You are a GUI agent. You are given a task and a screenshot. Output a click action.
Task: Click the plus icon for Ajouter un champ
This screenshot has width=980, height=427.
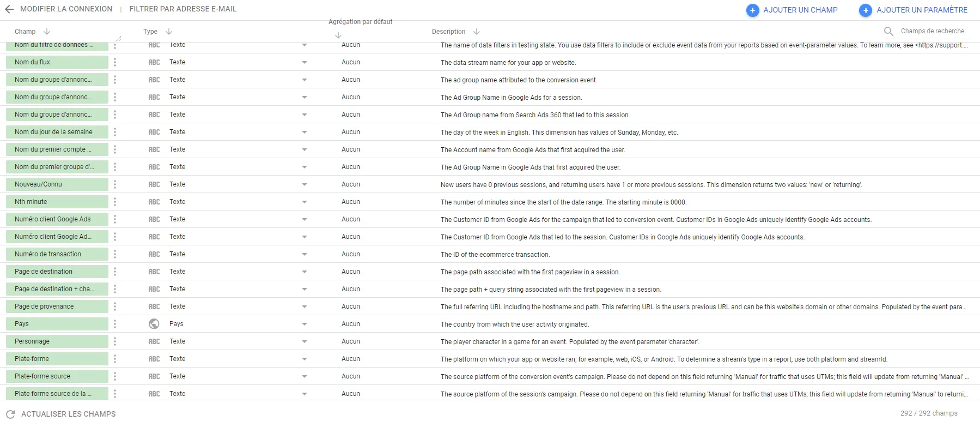752,10
